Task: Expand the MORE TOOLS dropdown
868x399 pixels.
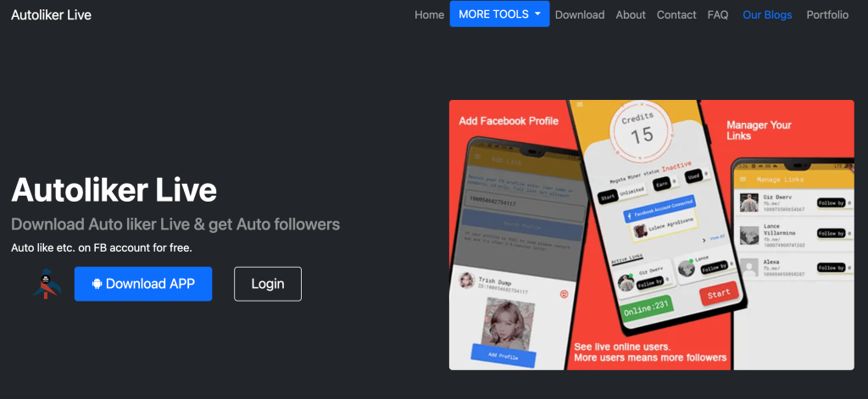Action: (x=499, y=14)
